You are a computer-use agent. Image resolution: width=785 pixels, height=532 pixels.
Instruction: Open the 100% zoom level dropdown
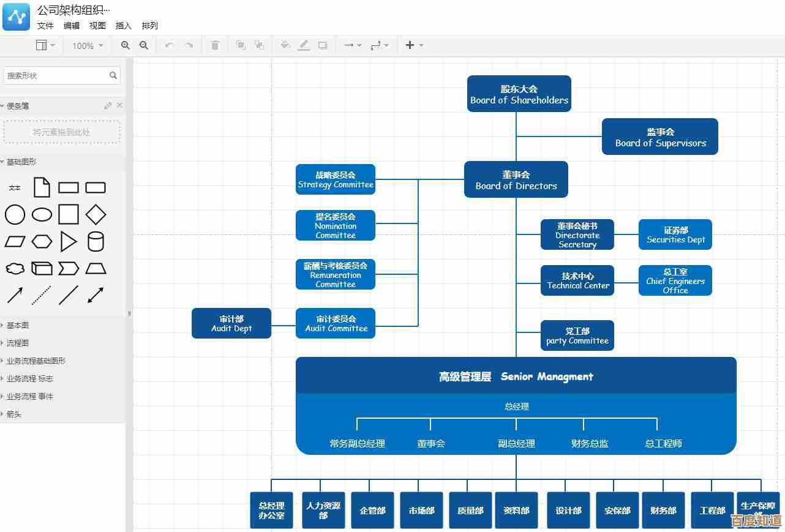88,46
